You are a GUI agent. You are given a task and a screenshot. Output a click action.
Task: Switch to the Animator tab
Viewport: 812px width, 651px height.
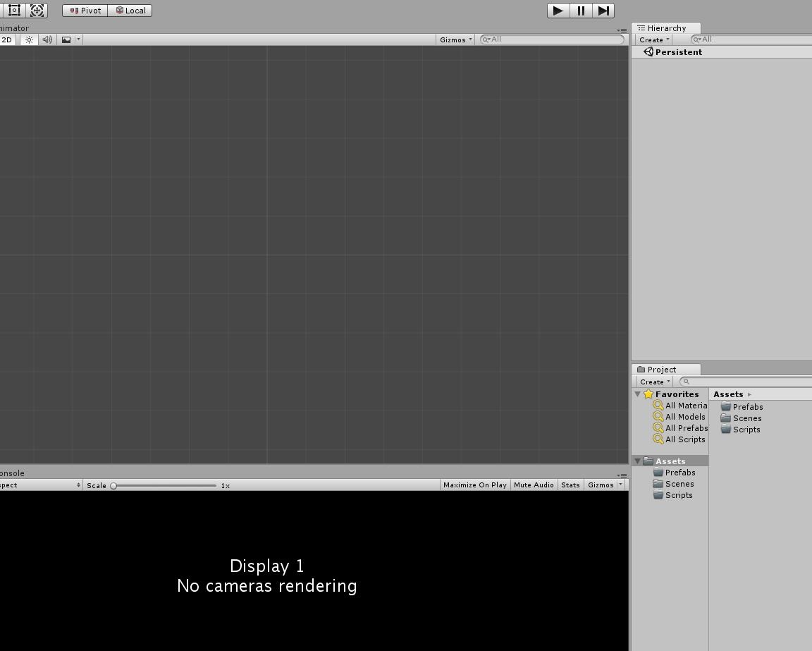click(x=15, y=28)
